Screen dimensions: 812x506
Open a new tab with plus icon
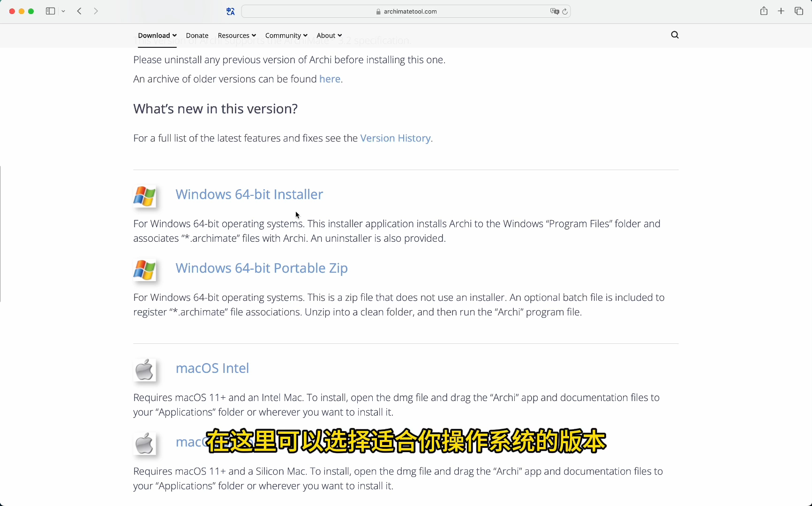click(x=781, y=11)
